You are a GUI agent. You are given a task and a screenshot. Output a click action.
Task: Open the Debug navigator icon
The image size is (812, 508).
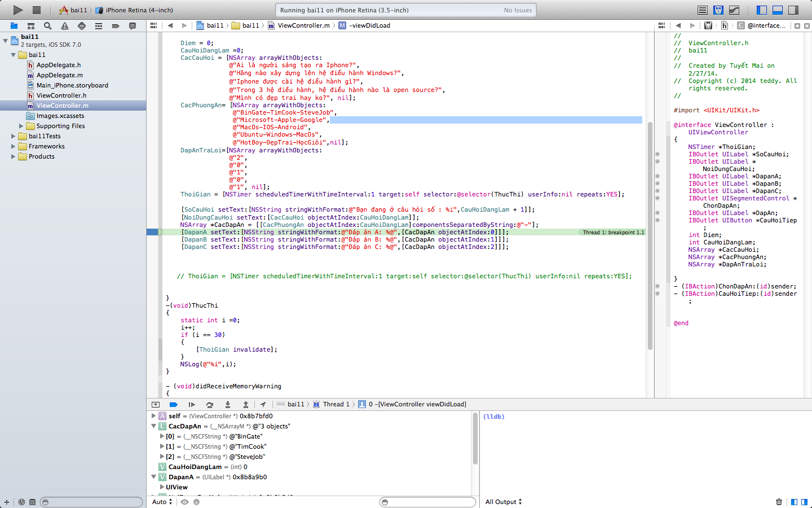[x=99, y=26]
